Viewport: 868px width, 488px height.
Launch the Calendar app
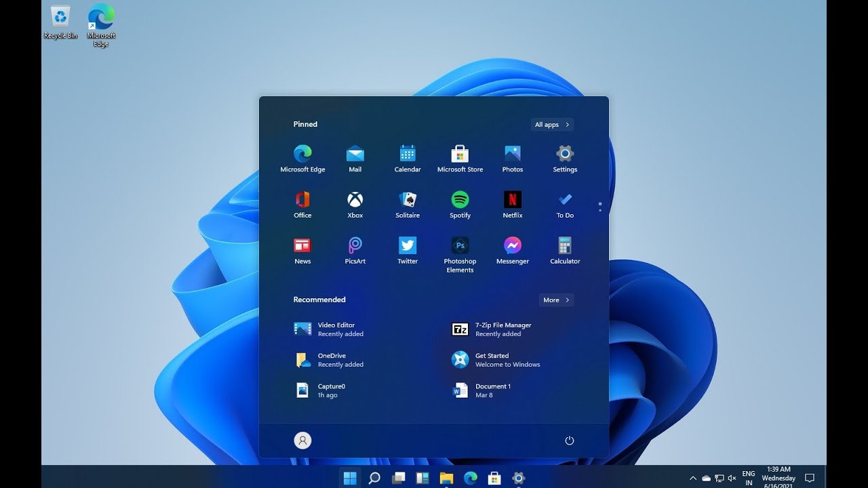(x=408, y=159)
